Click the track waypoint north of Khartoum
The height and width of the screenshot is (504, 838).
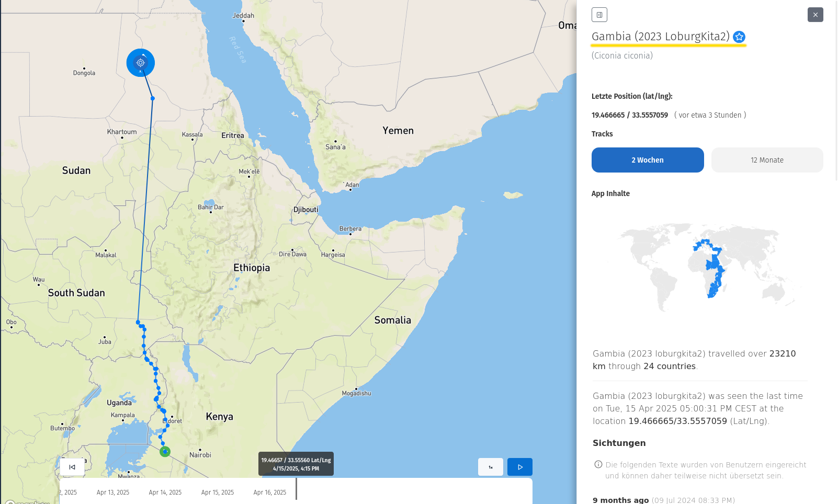coord(152,98)
